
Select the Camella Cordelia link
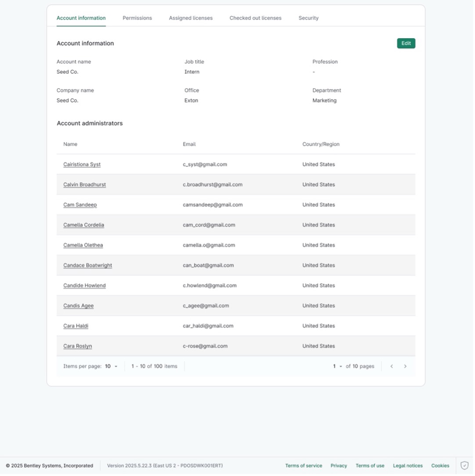click(x=83, y=224)
